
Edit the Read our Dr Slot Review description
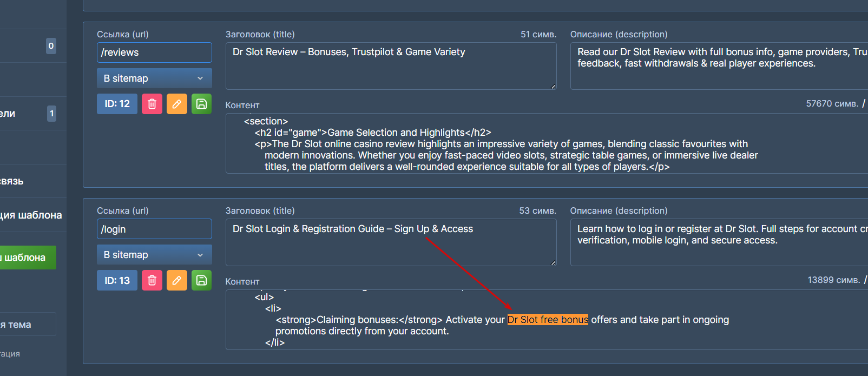719,66
